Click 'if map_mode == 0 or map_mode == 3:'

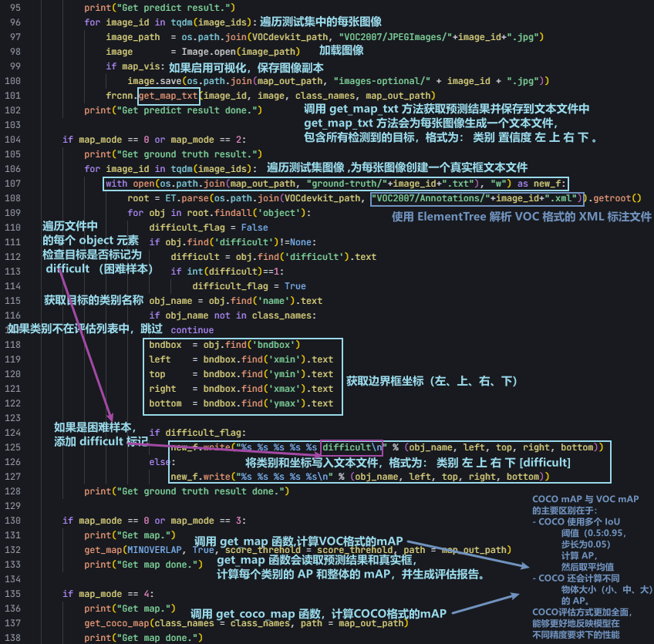[154, 521]
